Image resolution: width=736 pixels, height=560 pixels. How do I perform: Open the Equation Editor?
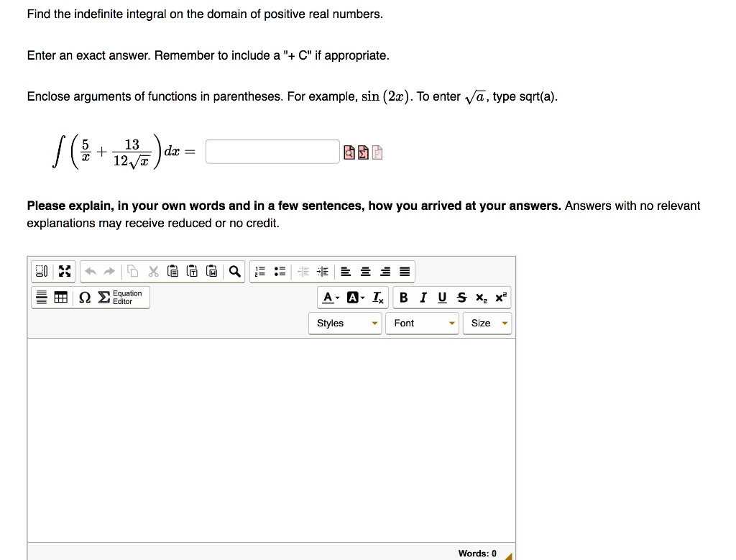(120, 297)
